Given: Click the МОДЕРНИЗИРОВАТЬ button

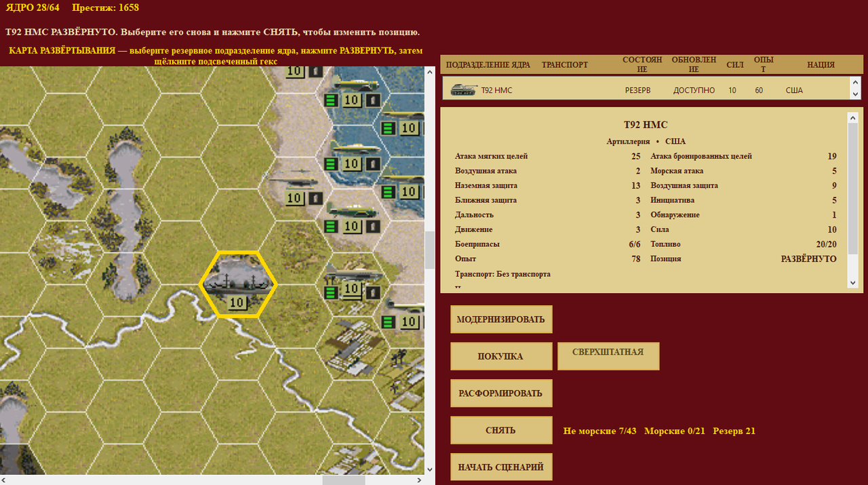Looking at the screenshot, I should (x=501, y=319).
